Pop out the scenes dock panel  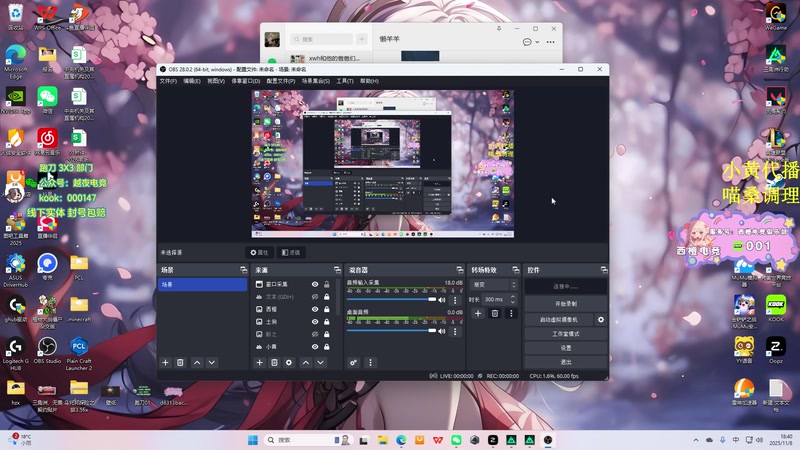click(x=243, y=269)
